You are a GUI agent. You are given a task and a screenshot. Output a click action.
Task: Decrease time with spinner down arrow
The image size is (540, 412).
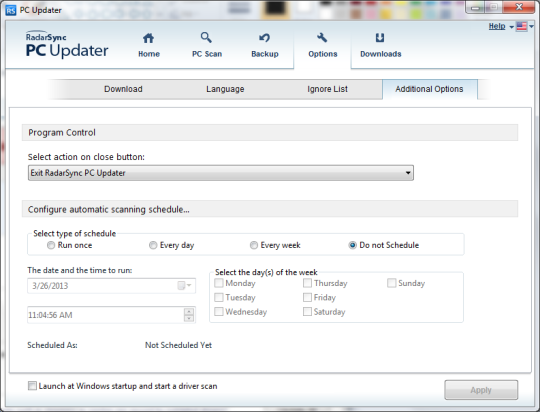(x=189, y=318)
